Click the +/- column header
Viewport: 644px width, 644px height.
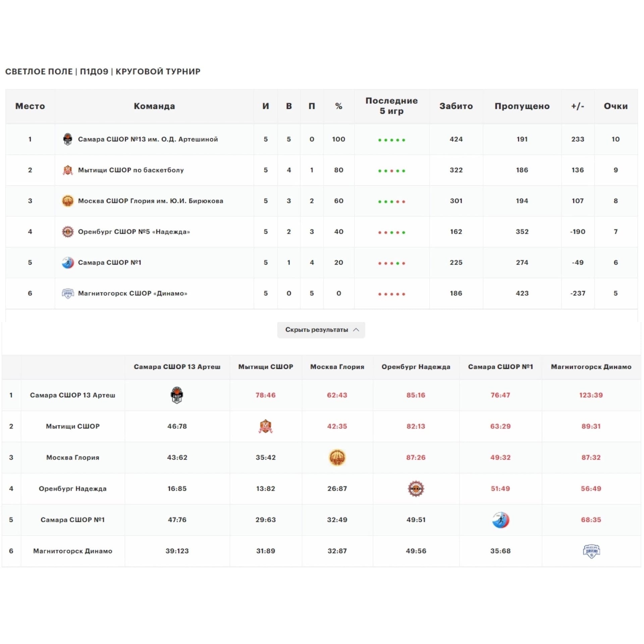[578, 106]
